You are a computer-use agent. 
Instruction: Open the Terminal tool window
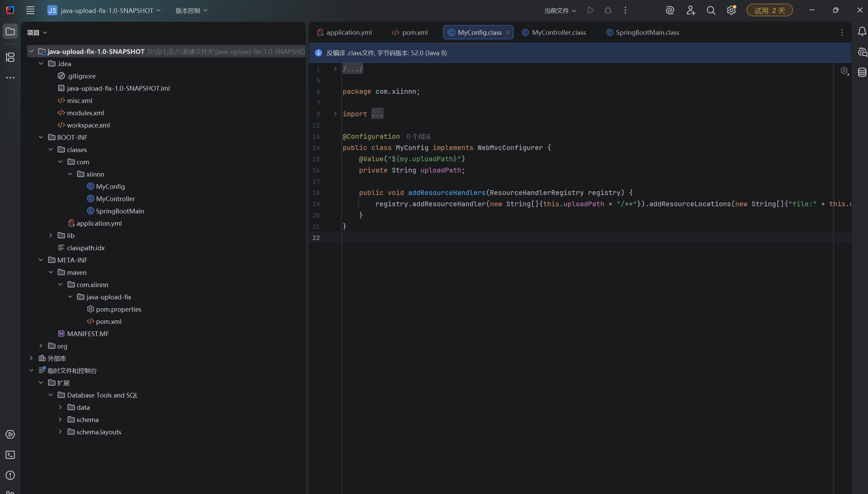pyautogui.click(x=10, y=455)
